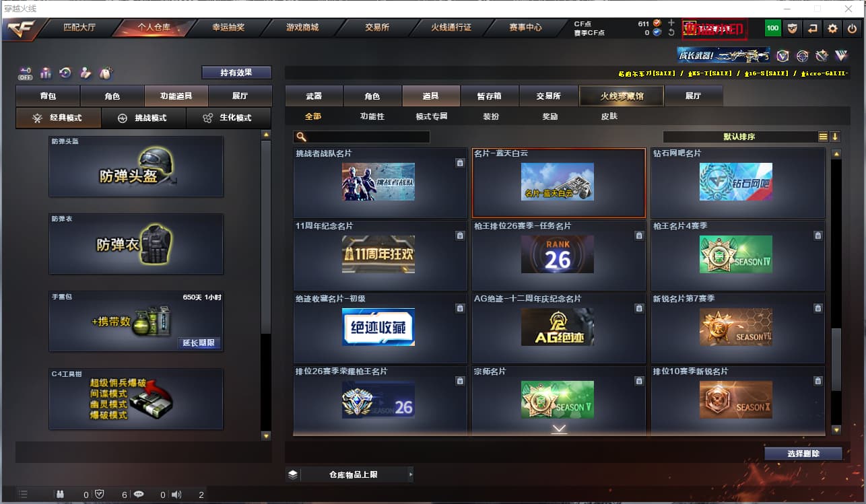Select the 钻石网吧名片 card
The height and width of the screenshot is (504, 866).
click(x=737, y=182)
